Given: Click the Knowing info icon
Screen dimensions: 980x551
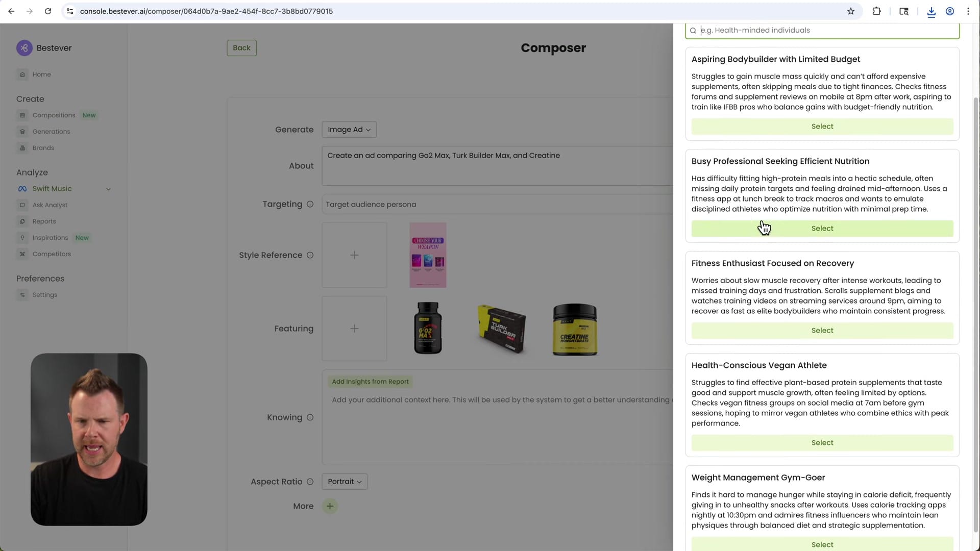Looking at the screenshot, I should (x=310, y=417).
